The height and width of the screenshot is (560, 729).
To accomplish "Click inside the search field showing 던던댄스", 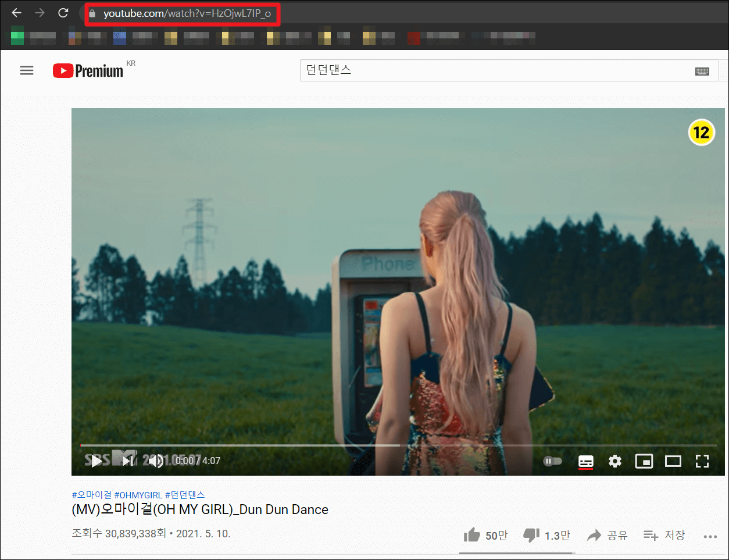I will point(407,70).
